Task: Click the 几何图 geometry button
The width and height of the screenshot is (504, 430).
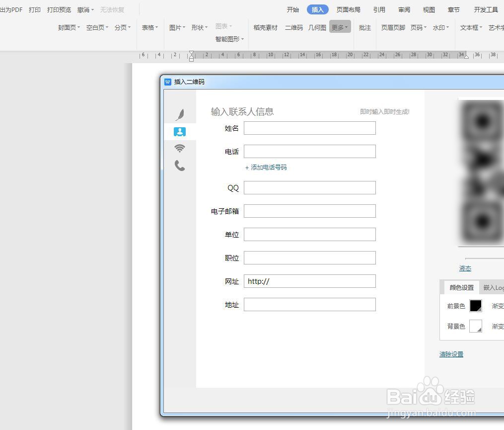Action: tap(317, 28)
